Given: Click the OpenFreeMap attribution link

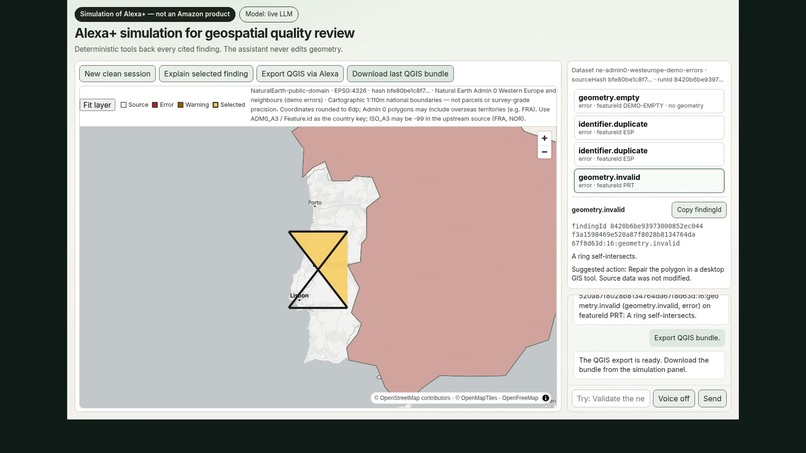Looking at the screenshot, I should click(x=520, y=398).
